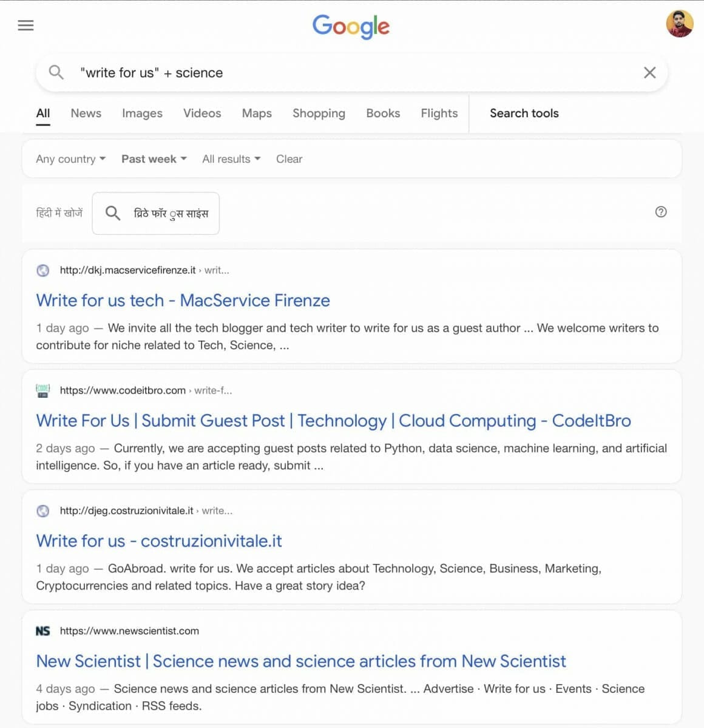Click the magnifying glass search icon
Screen dimensions: 704x728
click(56, 72)
